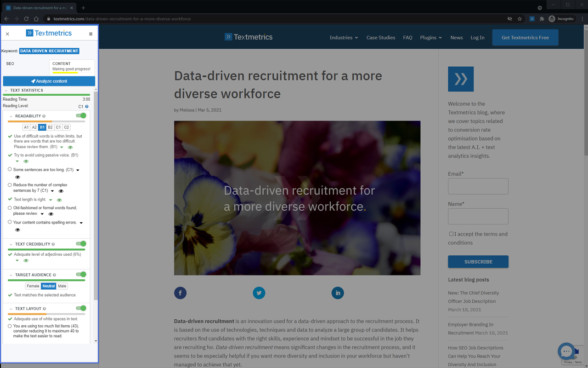
Task: Open the chat widget bubble
Action: [x=566, y=351]
